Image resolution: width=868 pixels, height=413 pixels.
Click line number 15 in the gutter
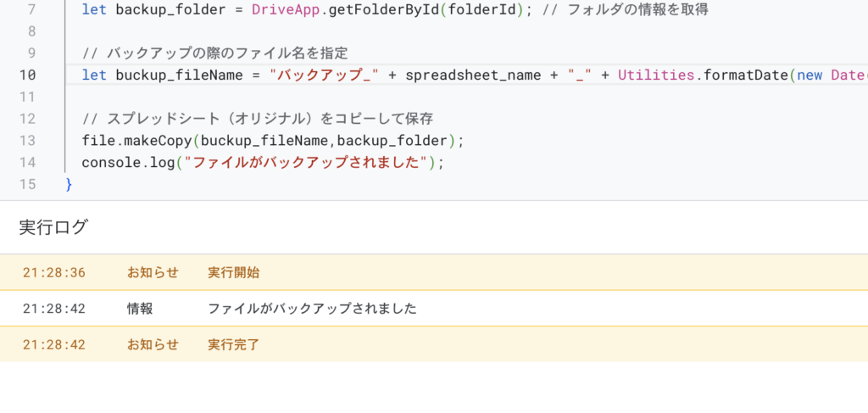click(28, 184)
